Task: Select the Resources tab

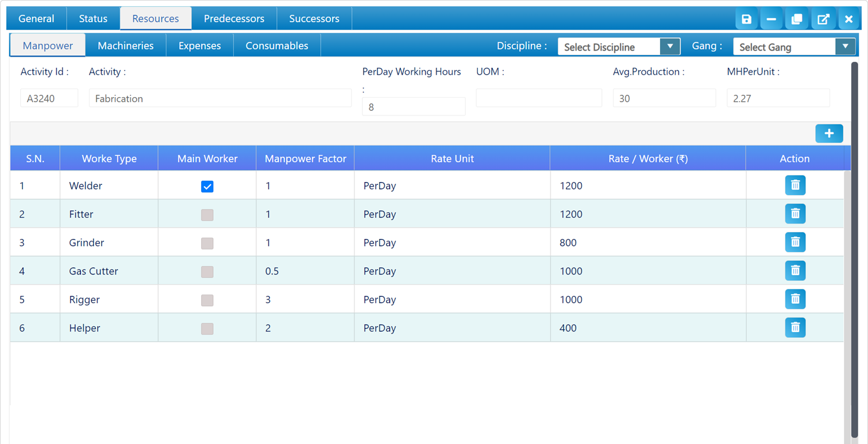Action: [x=156, y=18]
